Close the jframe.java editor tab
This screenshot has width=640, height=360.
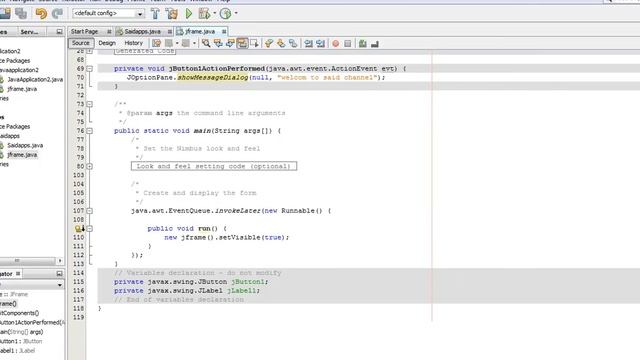coord(224,31)
